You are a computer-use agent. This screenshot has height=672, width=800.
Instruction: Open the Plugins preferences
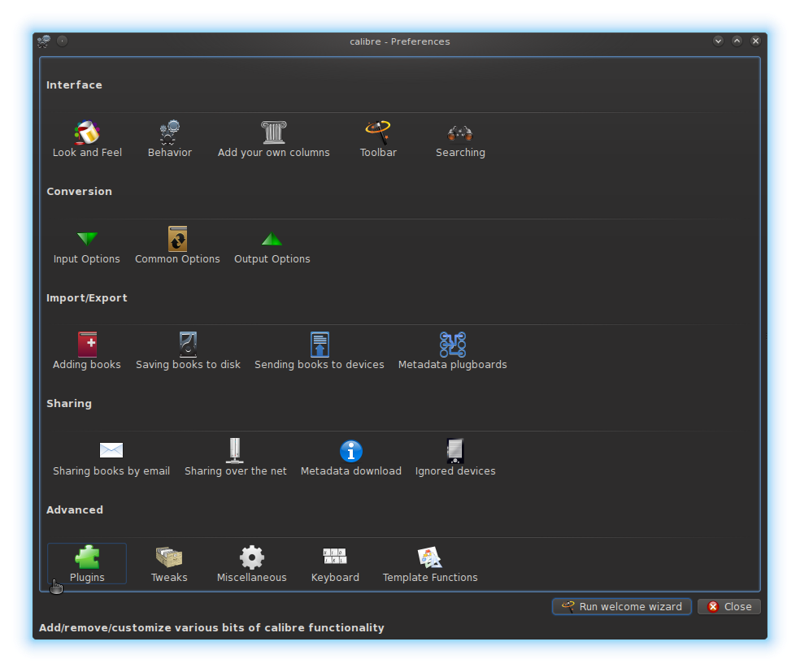pos(87,563)
